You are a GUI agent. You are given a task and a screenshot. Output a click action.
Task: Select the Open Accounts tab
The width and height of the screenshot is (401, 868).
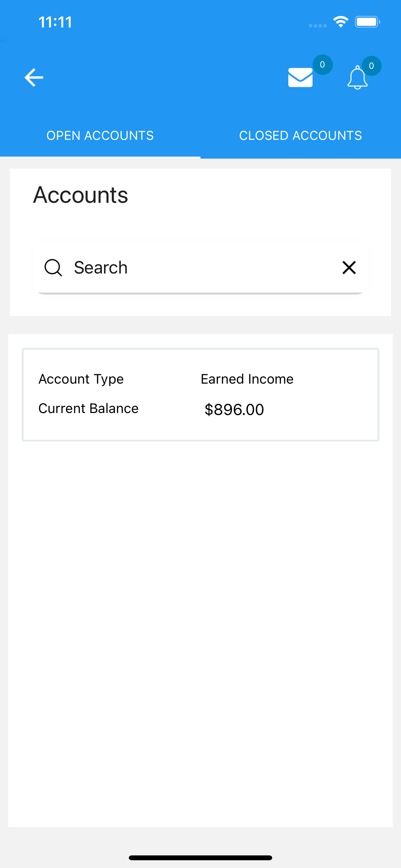(100, 135)
